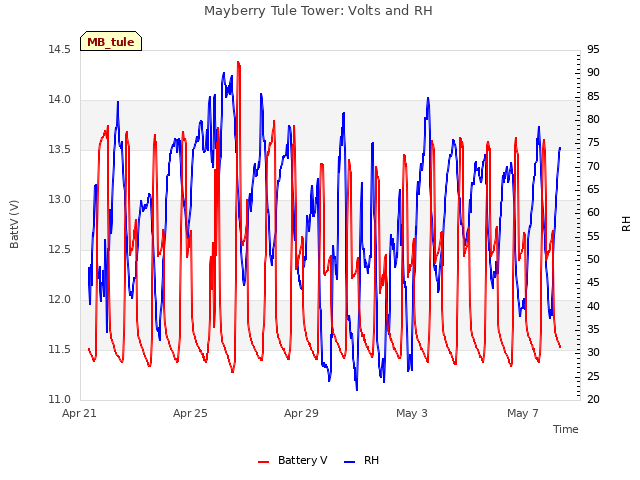Select the 'May 3' x-axis label
The width and height of the screenshot is (640, 480).
pyautogui.click(x=412, y=413)
